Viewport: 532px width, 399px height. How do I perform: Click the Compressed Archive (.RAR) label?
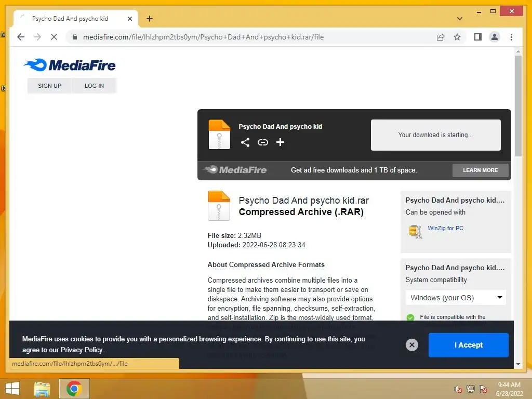pos(301,212)
